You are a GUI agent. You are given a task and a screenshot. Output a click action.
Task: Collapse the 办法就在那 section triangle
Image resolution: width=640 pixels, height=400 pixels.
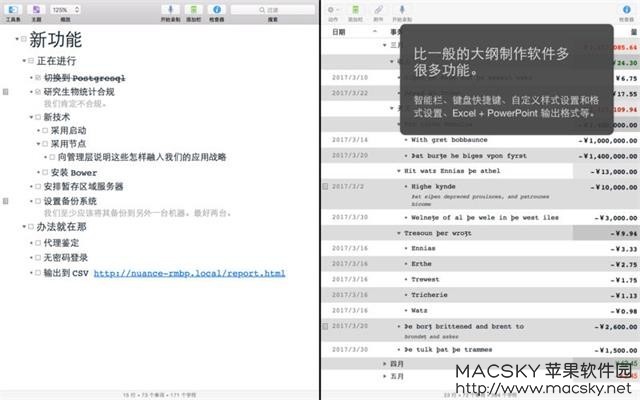click(24, 227)
